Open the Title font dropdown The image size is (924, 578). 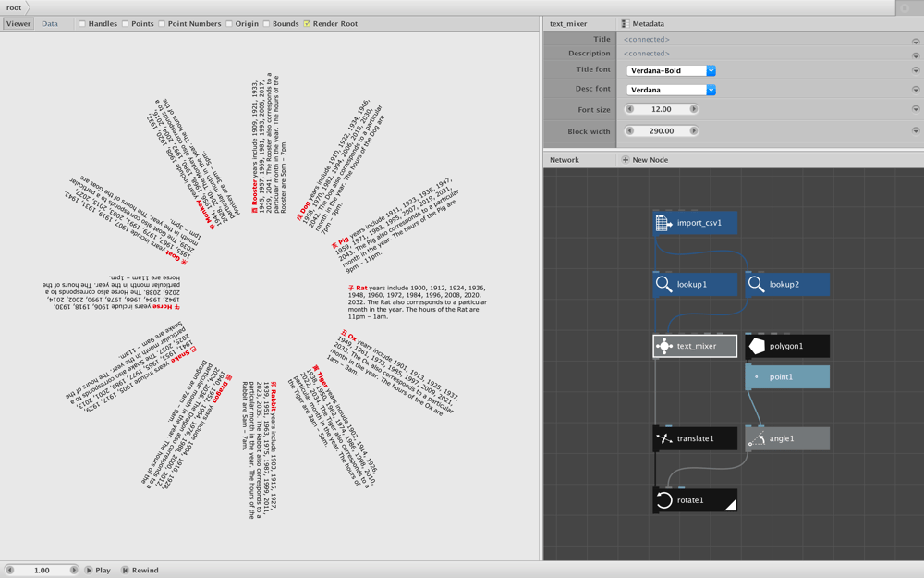tap(671, 71)
